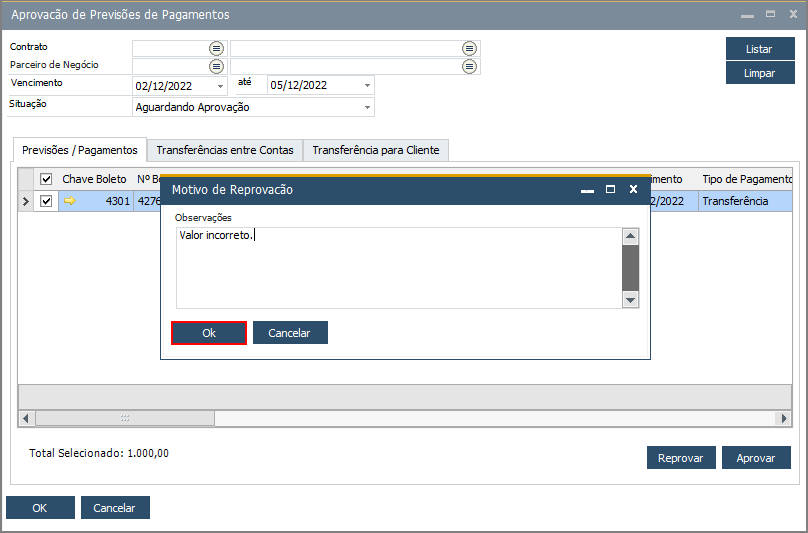Open the Contrato description selection list icon
The height and width of the screenshot is (533, 808).
coord(469,49)
